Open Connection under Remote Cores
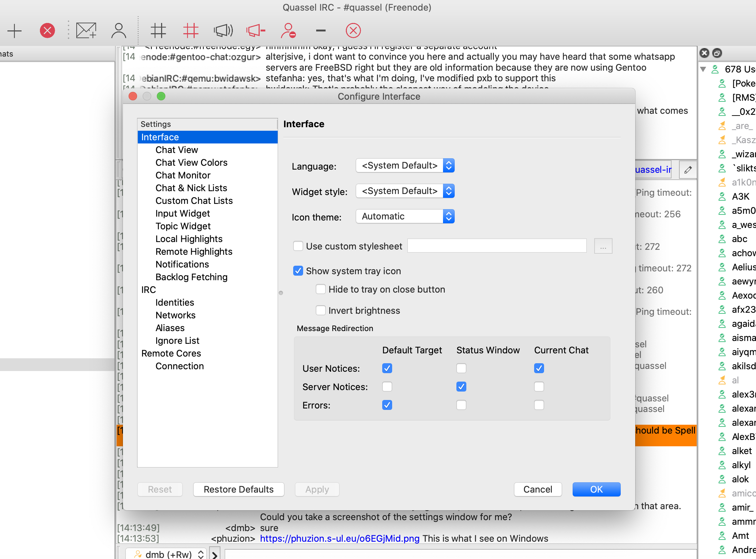This screenshot has width=756, height=559. 180,366
